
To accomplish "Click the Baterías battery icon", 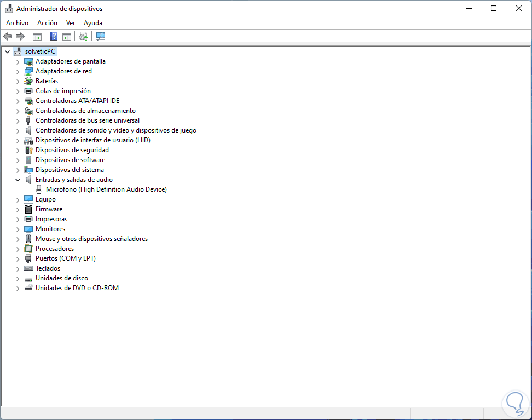I will (x=28, y=81).
